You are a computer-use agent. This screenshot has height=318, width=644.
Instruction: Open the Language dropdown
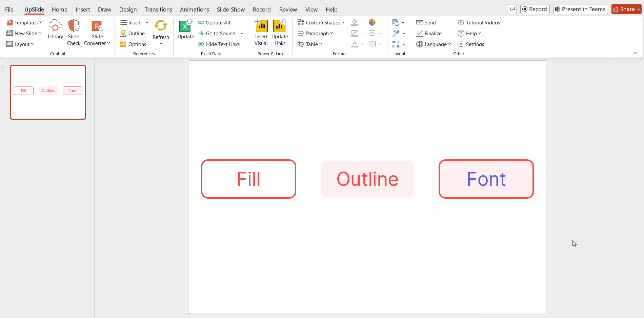pos(434,44)
